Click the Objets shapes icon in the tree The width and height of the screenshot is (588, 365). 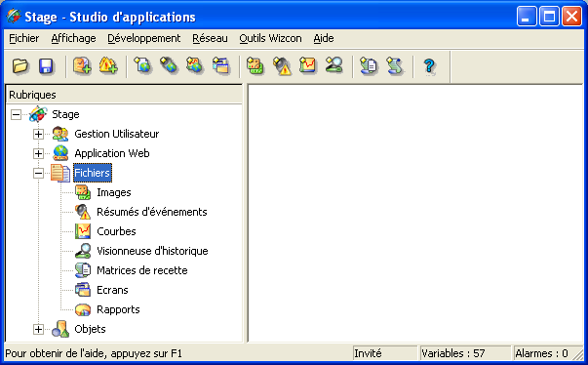pos(60,329)
